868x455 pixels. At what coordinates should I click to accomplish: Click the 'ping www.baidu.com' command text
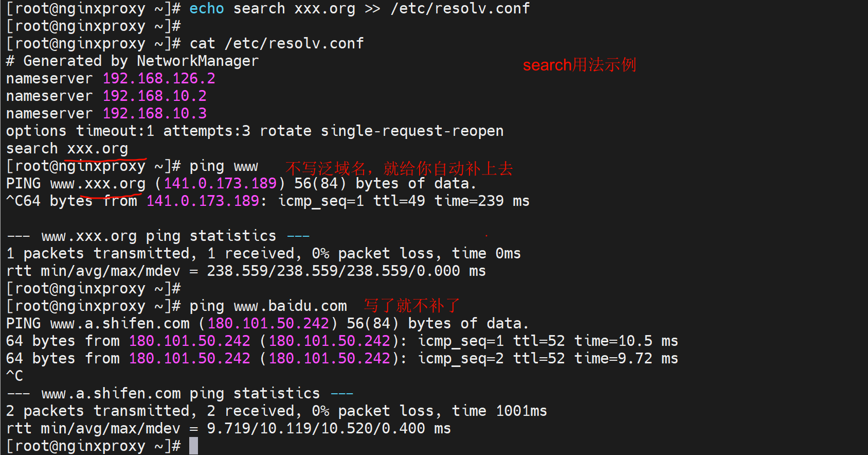tap(268, 306)
